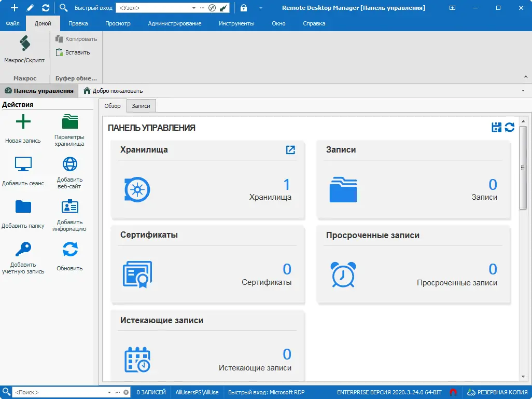The width and height of the screenshot is (532, 399).
Task: Expand the bottom Поиск dropdown arrow
Action: (x=109, y=392)
